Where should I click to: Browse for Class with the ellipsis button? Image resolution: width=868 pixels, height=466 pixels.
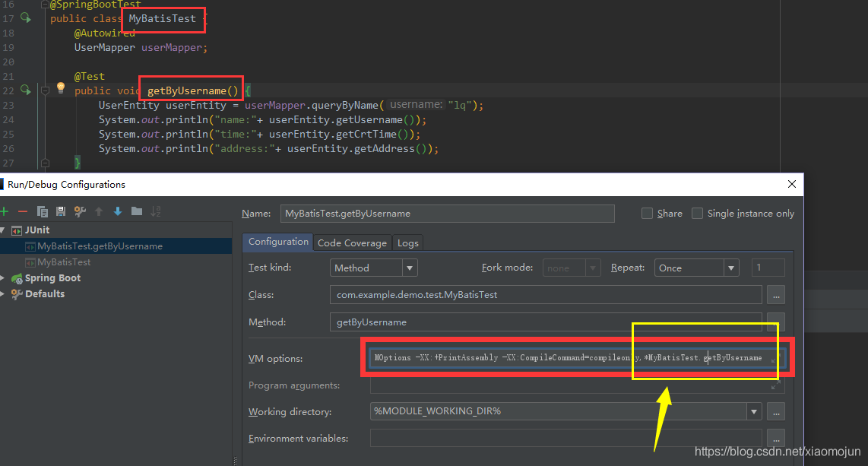coord(776,295)
